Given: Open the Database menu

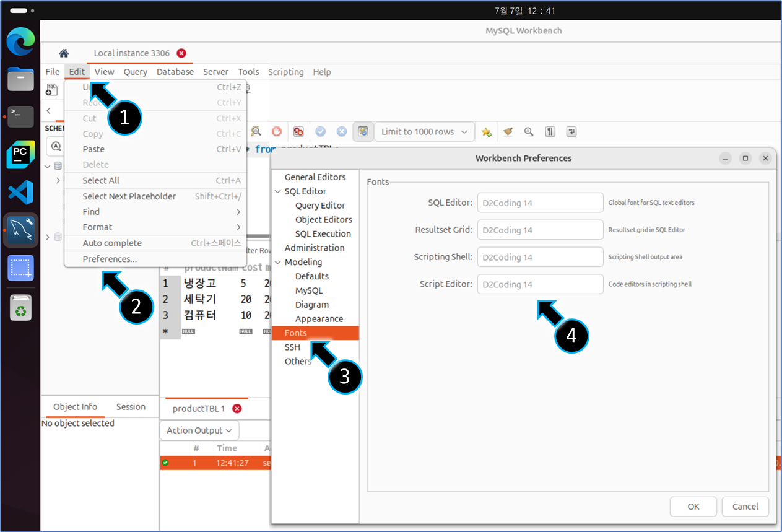Looking at the screenshot, I should tap(175, 72).
